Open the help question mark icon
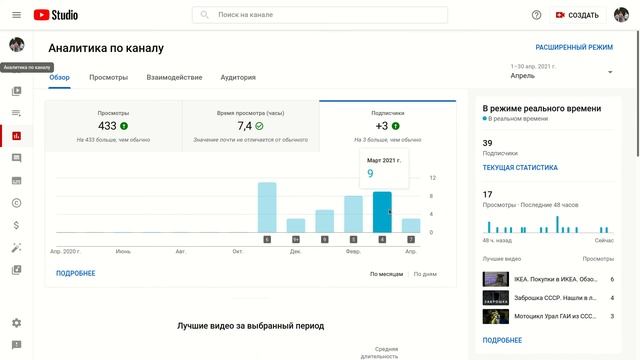This screenshot has width=640, height=360. tap(536, 15)
